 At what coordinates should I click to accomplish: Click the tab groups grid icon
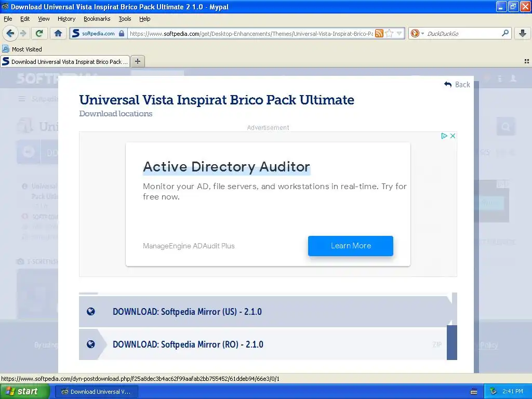pyautogui.click(x=527, y=61)
